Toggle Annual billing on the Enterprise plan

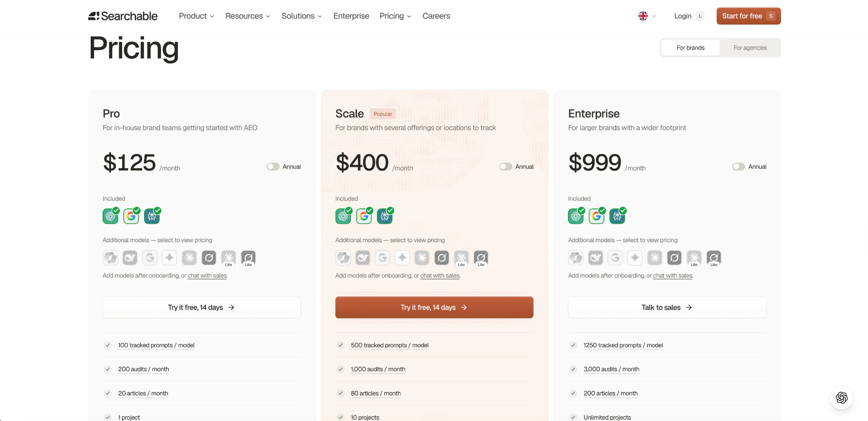739,167
